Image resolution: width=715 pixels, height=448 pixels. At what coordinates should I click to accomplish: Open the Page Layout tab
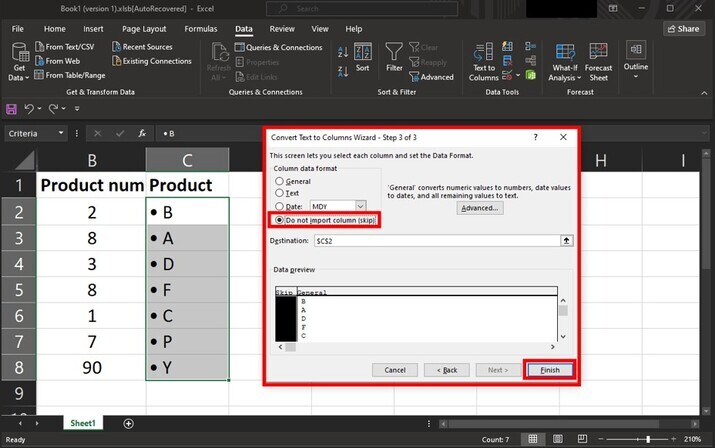145,29
